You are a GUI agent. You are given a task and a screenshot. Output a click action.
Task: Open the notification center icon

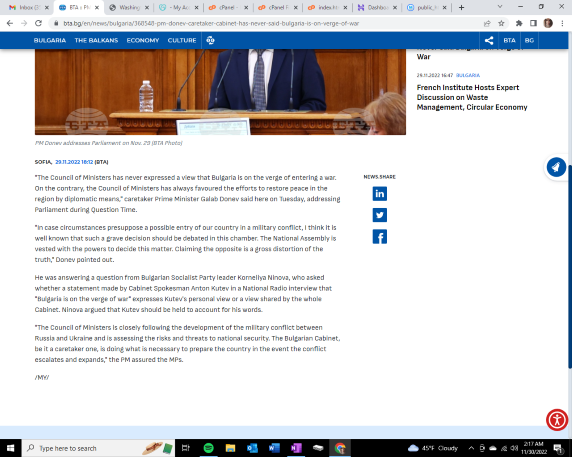pos(558,448)
